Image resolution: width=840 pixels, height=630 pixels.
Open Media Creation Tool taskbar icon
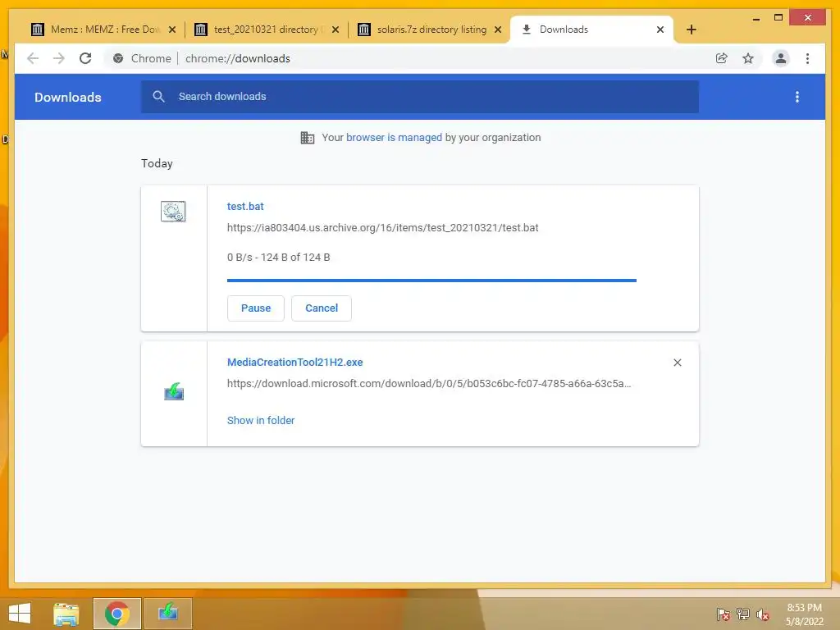click(x=167, y=614)
